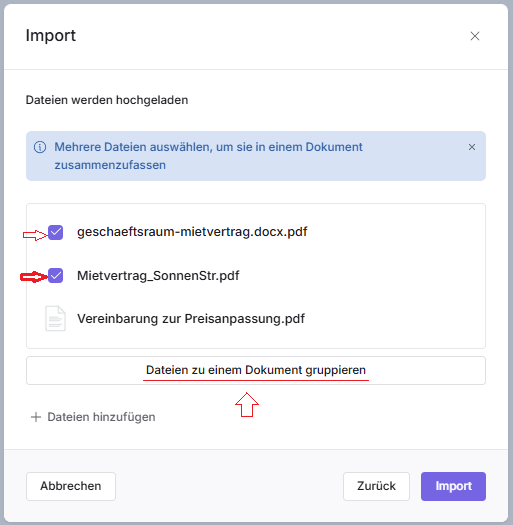Start upload with the purple Import button
Image resolution: width=513 pixels, height=525 pixels.
click(x=453, y=486)
